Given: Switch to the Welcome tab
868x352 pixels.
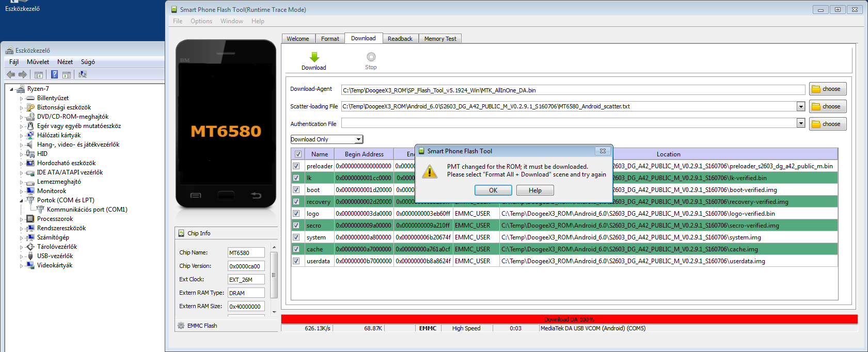Looking at the screenshot, I should click(x=298, y=39).
